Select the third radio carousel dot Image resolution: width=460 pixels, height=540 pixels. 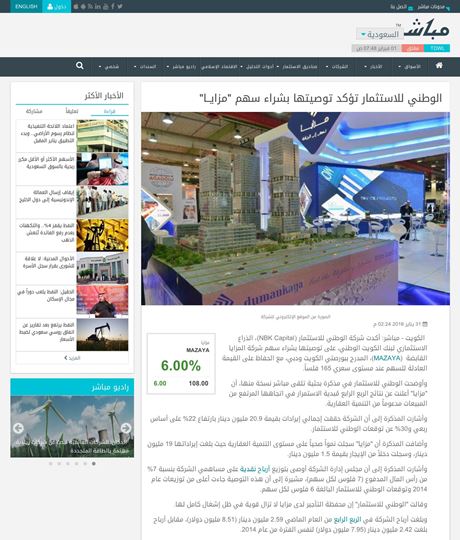coord(68,464)
